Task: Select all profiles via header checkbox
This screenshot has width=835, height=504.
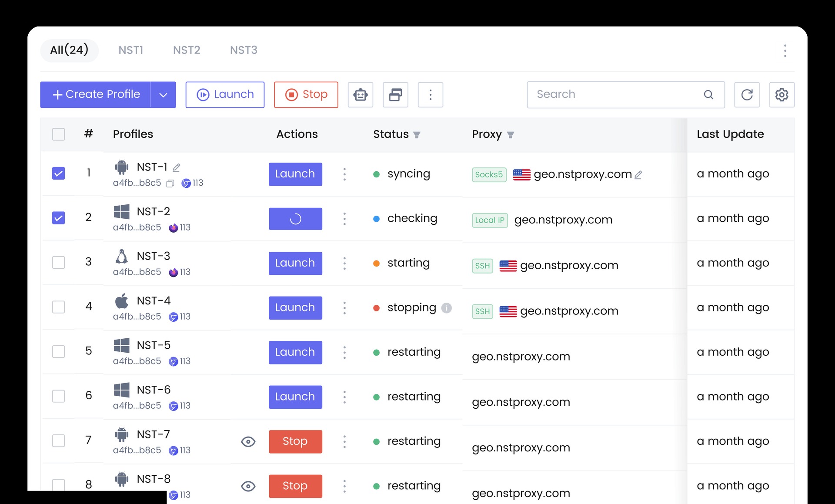Action: (58, 134)
